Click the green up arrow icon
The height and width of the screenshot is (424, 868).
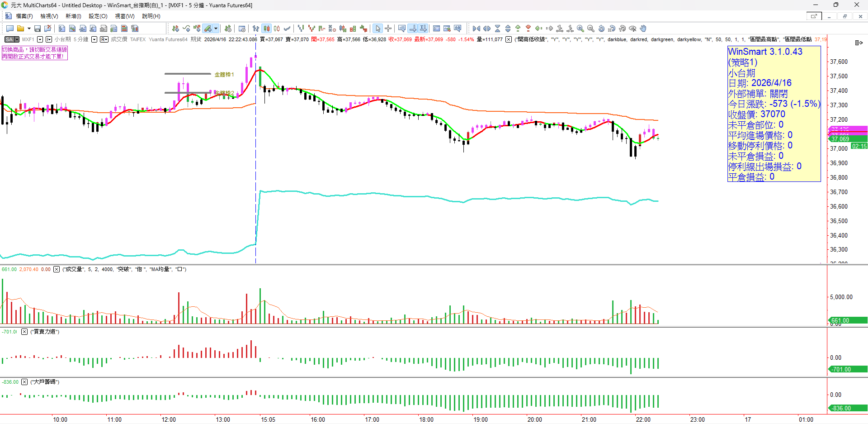(x=518, y=29)
